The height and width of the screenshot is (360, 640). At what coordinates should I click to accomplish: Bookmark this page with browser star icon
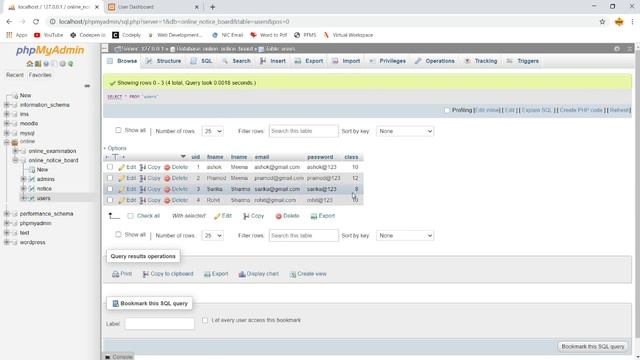602,22
